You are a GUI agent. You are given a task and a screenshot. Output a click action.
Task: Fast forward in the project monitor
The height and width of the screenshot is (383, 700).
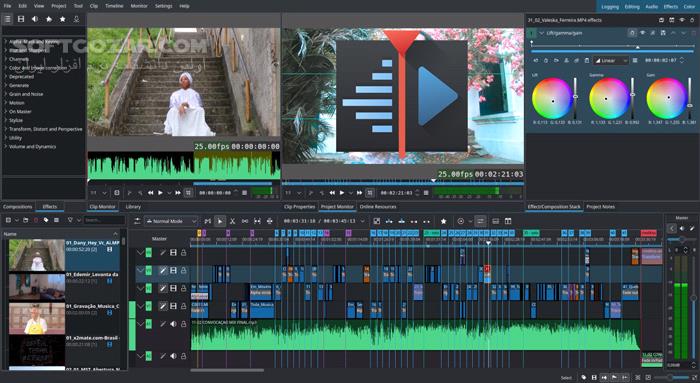(x=359, y=193)
